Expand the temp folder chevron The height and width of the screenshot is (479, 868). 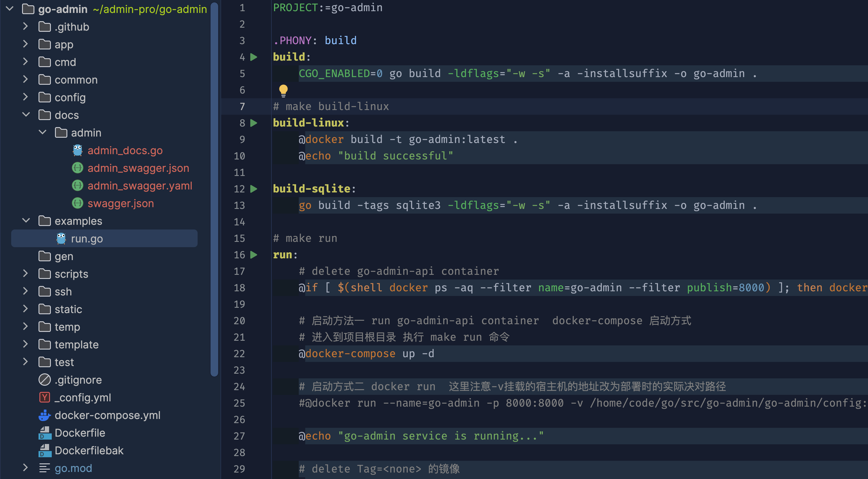pyautogui.click(x=25, y=326)
